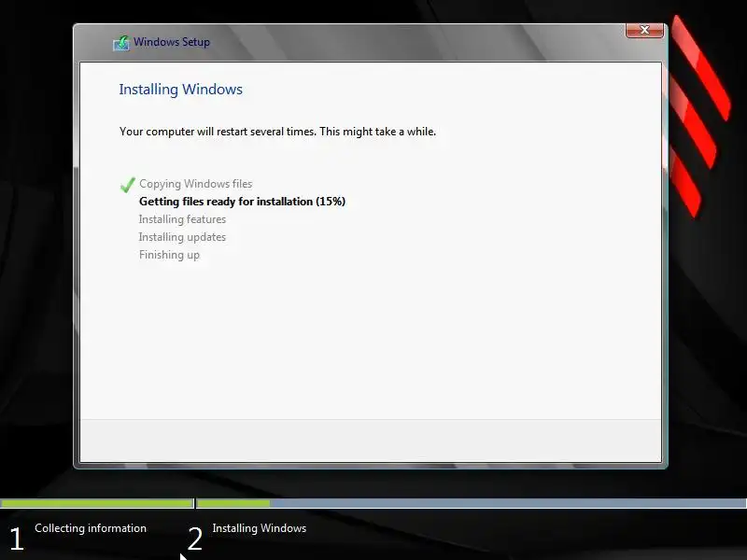747x560 pixels.
Task: Close the Windows Setup dialog
Action: pos(644,30)
